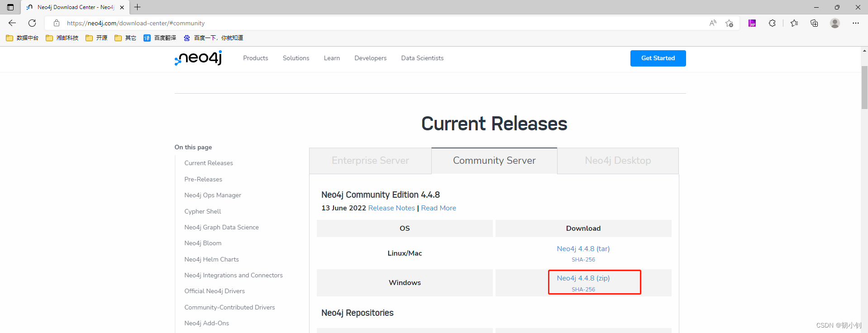Open the Data Scientists menu
868x333 pixels.
pos(422,58)
